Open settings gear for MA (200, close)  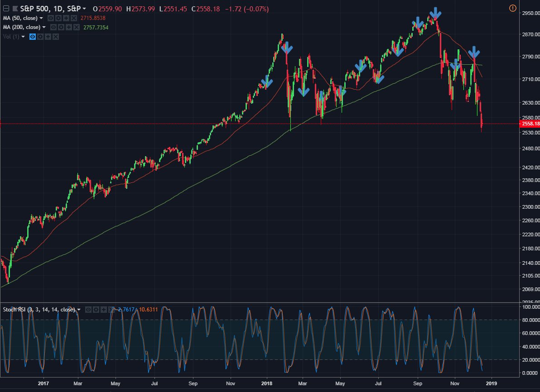point(61,27)
